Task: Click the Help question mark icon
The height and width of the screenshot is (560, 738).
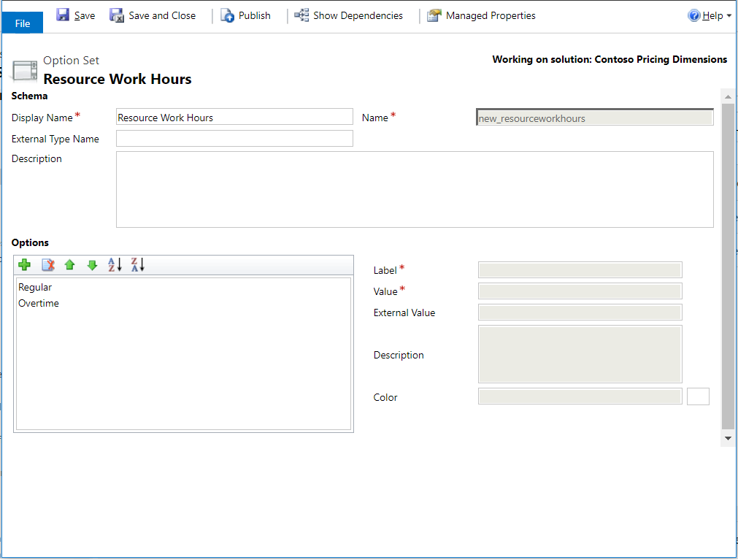Action: (x=693, y=15)
